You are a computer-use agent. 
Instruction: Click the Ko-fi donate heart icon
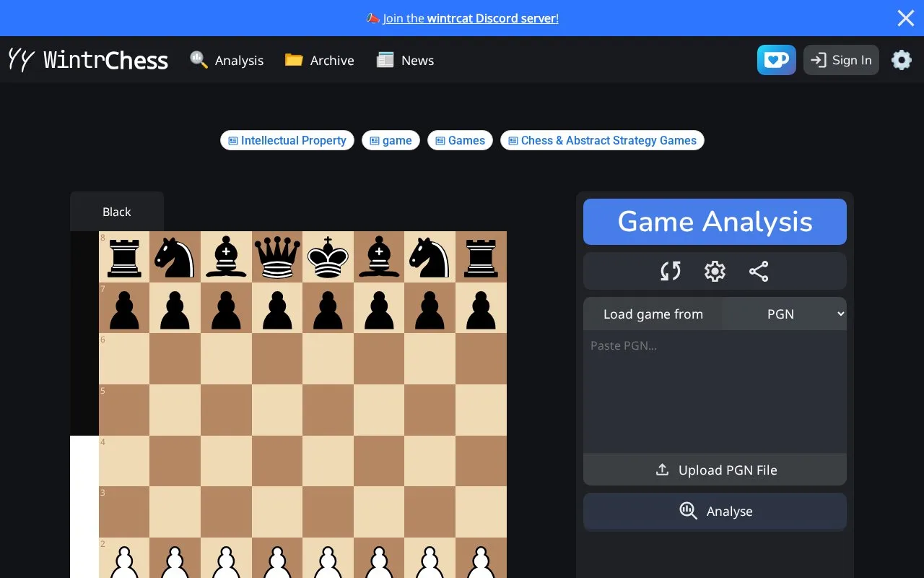(x=776, y=60)
